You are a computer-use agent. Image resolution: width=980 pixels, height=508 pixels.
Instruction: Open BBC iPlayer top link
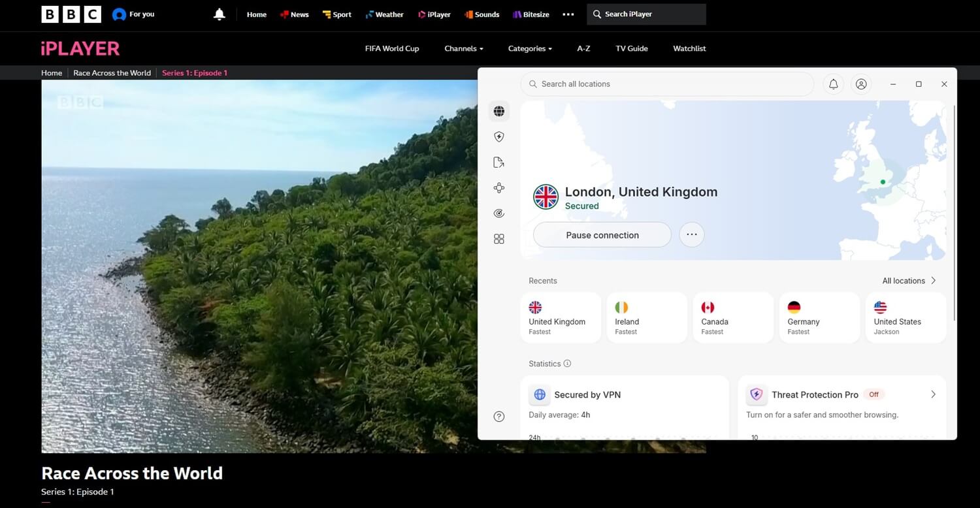[x=434, y=14]
